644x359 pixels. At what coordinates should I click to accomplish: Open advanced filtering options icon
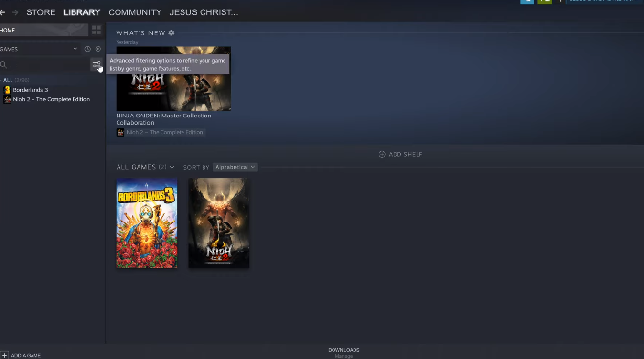(x=97, y=64)
